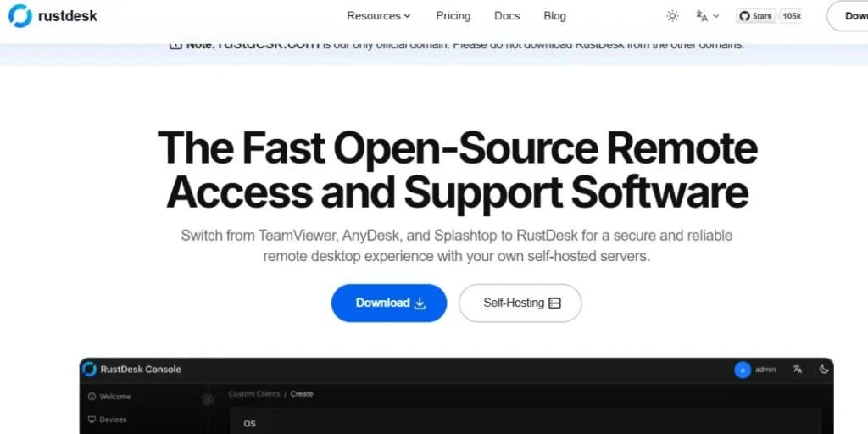This screenshot has height=434, width=868.
Task: Open the Self-Hosting button
Action: (520, 303)
